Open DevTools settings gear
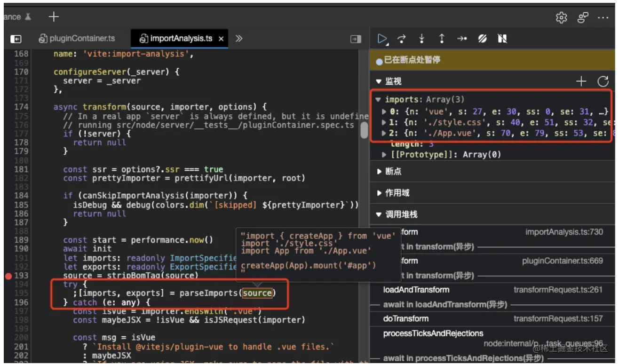 pyautogui.click(x=562, y=16)
